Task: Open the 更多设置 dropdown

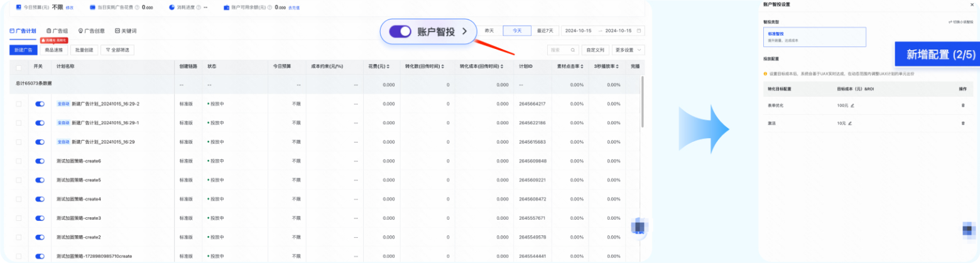Action: tap(628, 50)
